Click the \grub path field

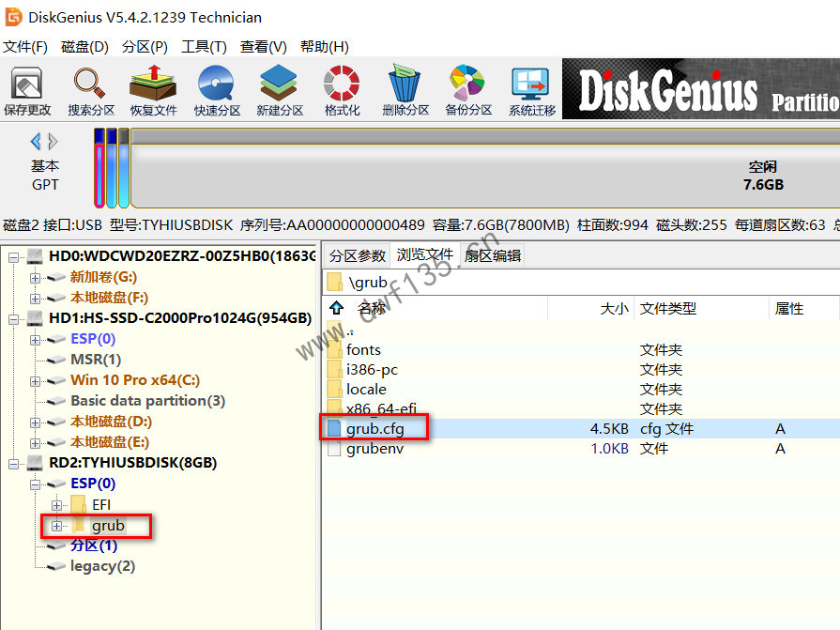[581, 282]
